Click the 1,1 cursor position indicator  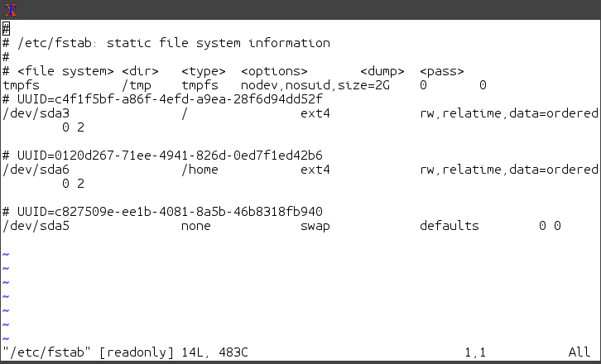[x=475, y=352]
